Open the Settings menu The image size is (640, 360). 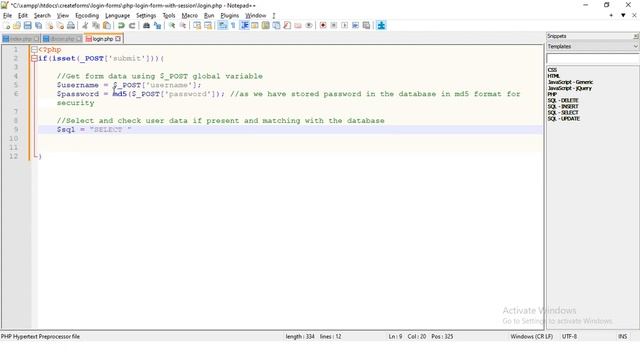click(x=146, y=16)
